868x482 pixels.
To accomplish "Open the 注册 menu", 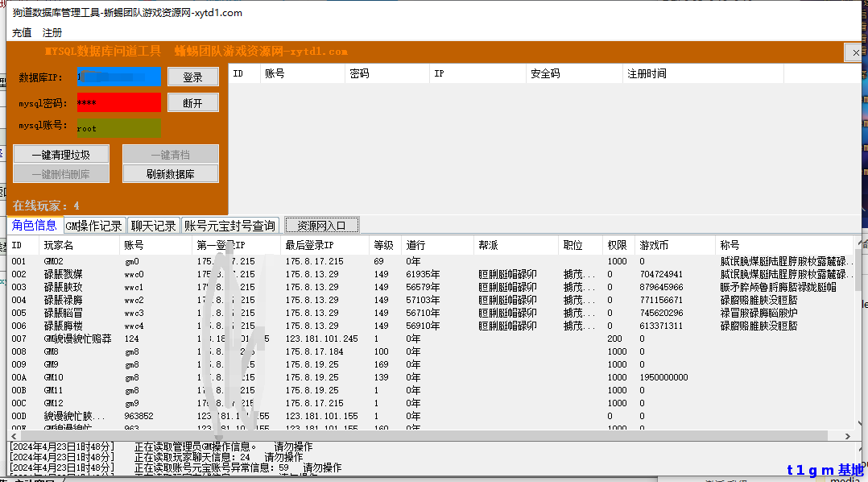I will click(52, 33).
